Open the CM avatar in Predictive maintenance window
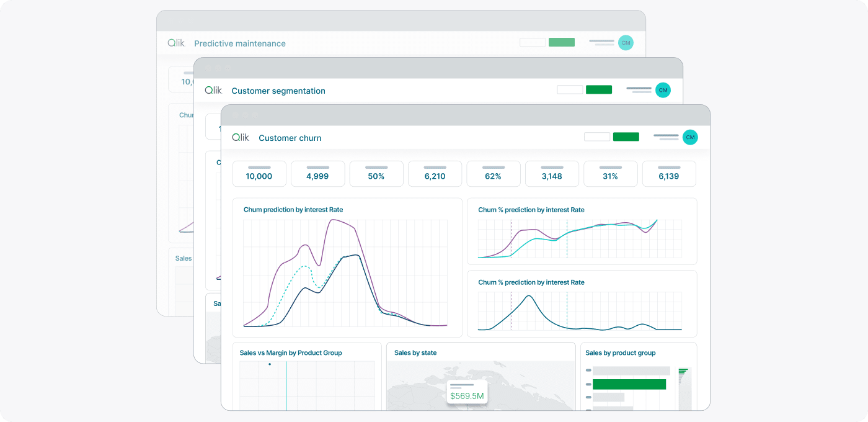 click(x=626, y=42)
